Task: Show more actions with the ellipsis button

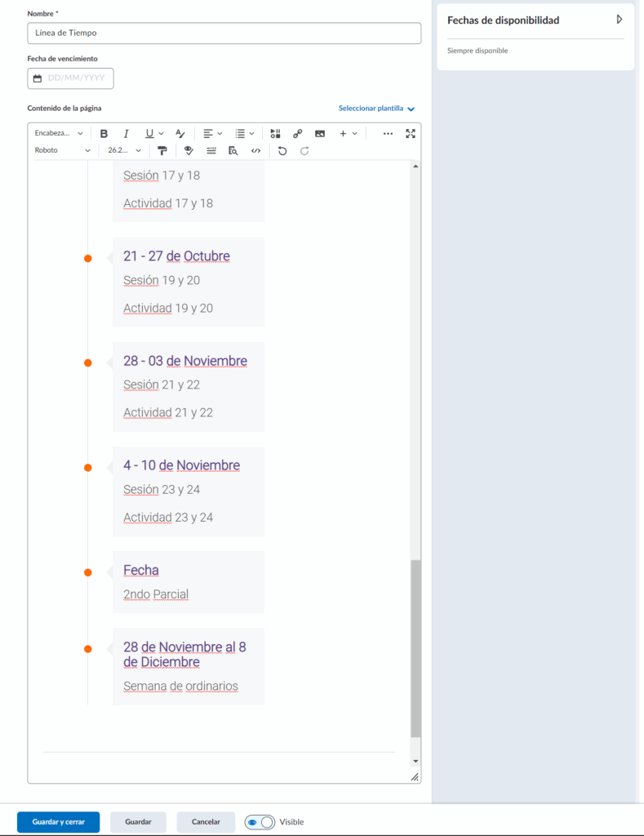Action: tap(388, 133)
